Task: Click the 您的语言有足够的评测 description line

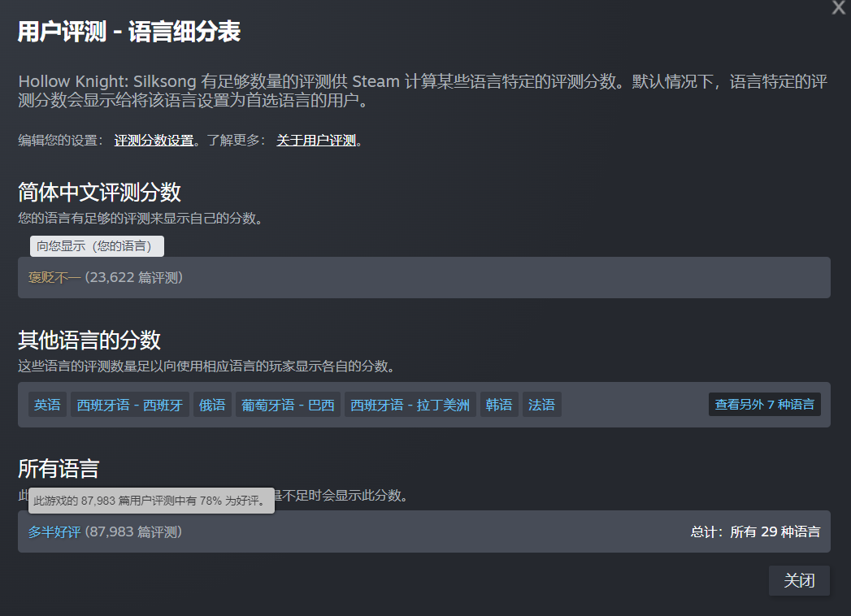Action: click(x=141, y=218)
